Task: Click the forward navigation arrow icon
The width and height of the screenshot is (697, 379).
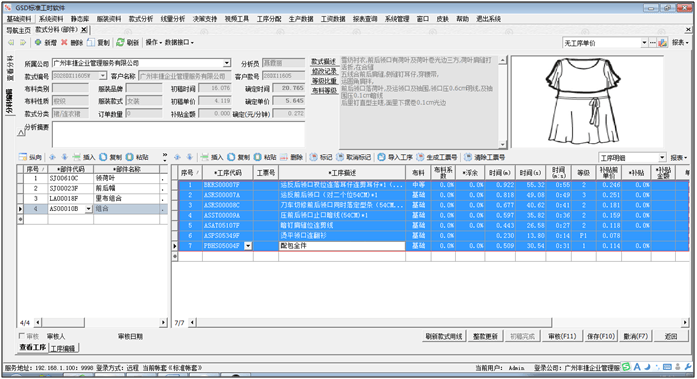Action: [x=23, y=43]
